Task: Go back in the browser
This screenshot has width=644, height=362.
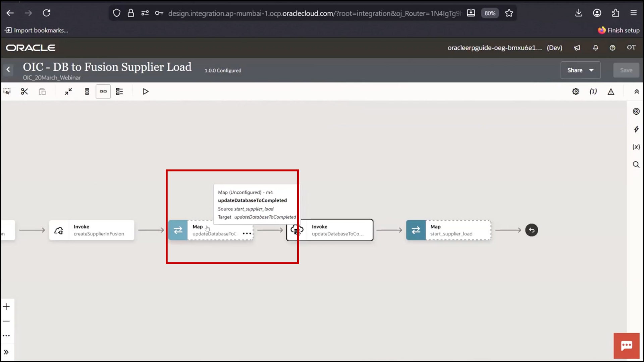Action: 10,13
